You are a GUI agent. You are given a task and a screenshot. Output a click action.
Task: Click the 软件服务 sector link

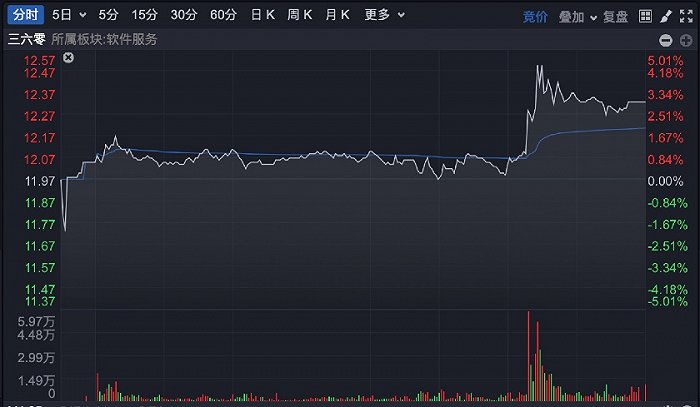(x=132, y=40)
